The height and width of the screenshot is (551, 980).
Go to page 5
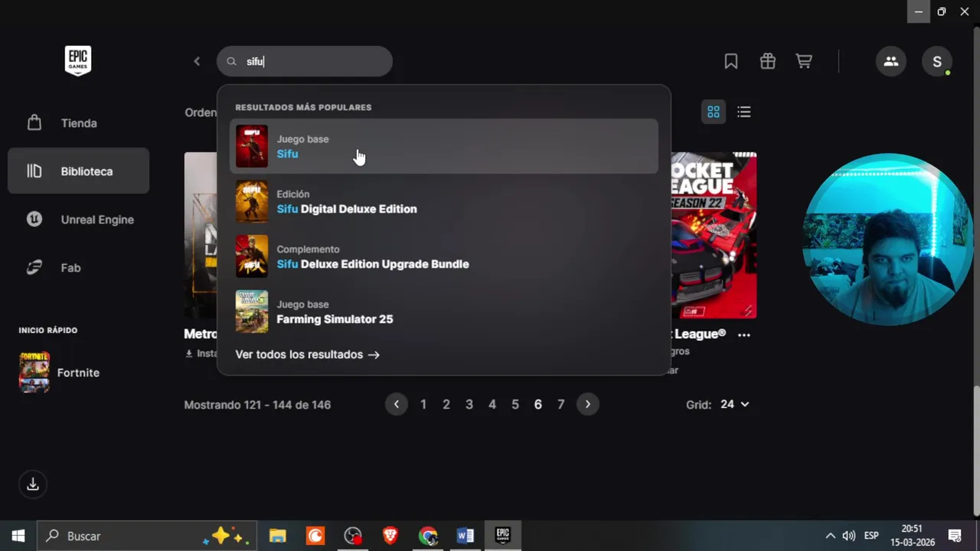(x=515, y=404)
